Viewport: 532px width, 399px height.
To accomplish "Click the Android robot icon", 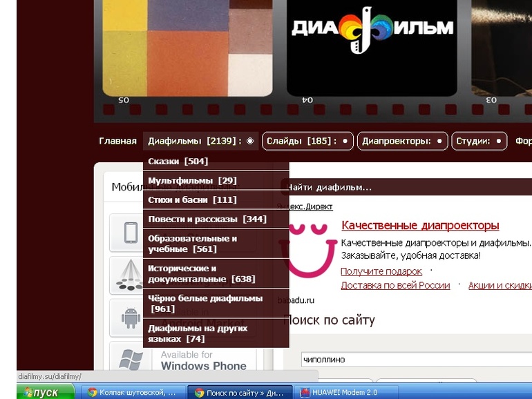I will point(131,318).
